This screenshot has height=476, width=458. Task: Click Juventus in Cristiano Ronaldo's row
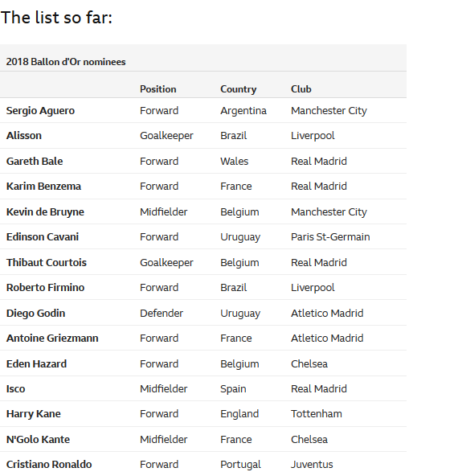tap(312, 465)
